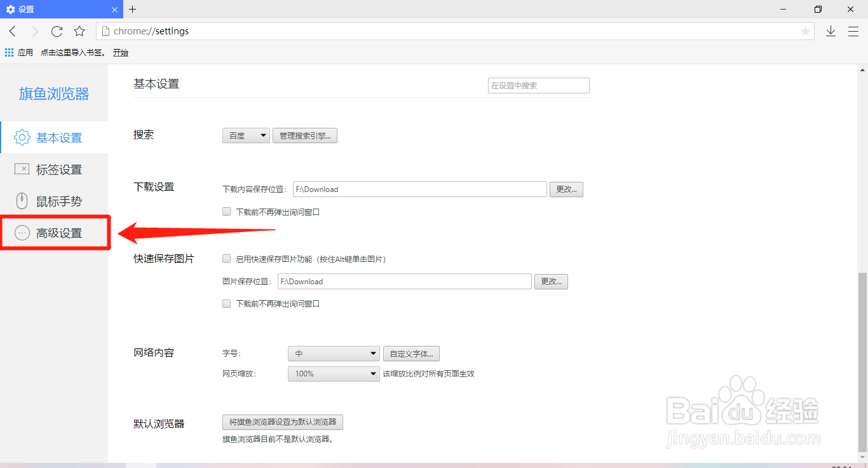Click the 该缩放比例对所有页面生效 note
This screenshot has width=868, height=468.
[x=428, y=373]
